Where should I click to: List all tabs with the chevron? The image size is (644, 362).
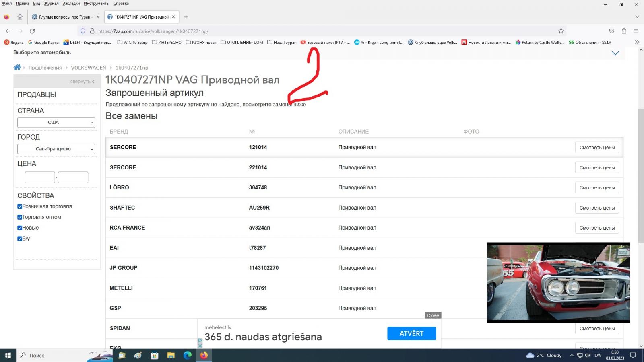[x=637, y=17]
